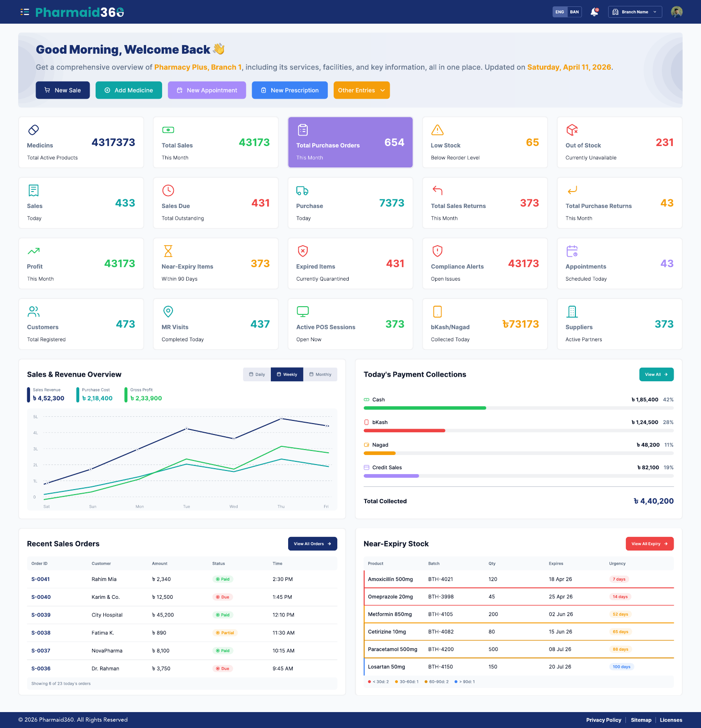This screenshot has width=701, height=728.
Task: Expand the Branch Name dropdown
Action: pyautogui.click(x=635, y=12)
